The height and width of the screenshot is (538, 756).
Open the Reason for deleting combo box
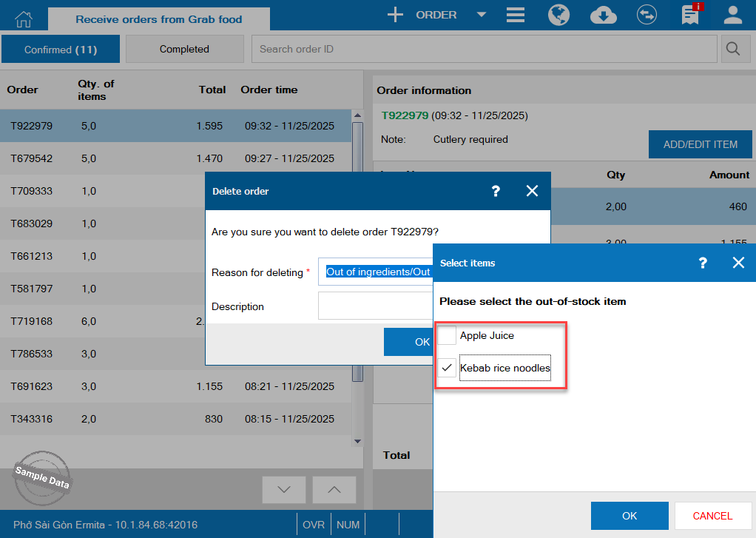click(x=376, y=272)
